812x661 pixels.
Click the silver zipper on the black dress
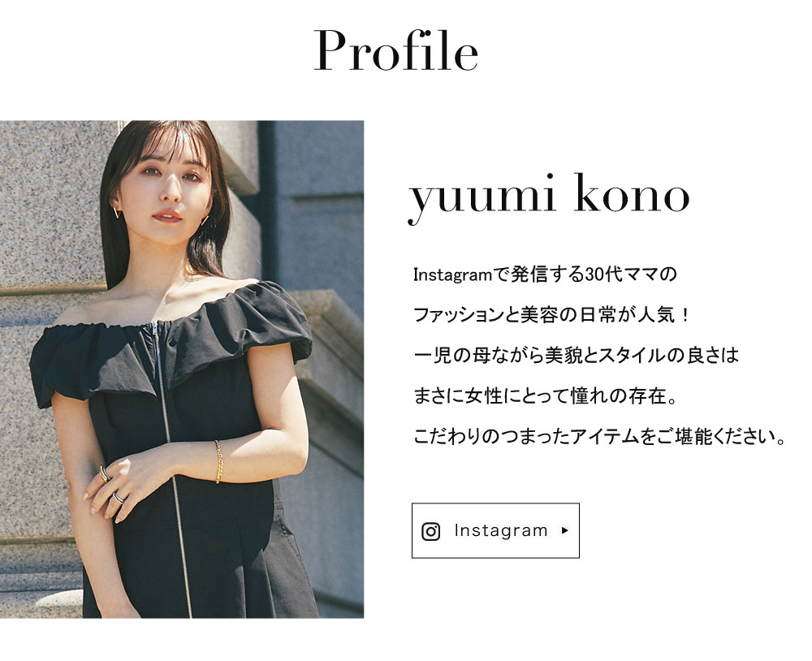[x=170, y=466]
